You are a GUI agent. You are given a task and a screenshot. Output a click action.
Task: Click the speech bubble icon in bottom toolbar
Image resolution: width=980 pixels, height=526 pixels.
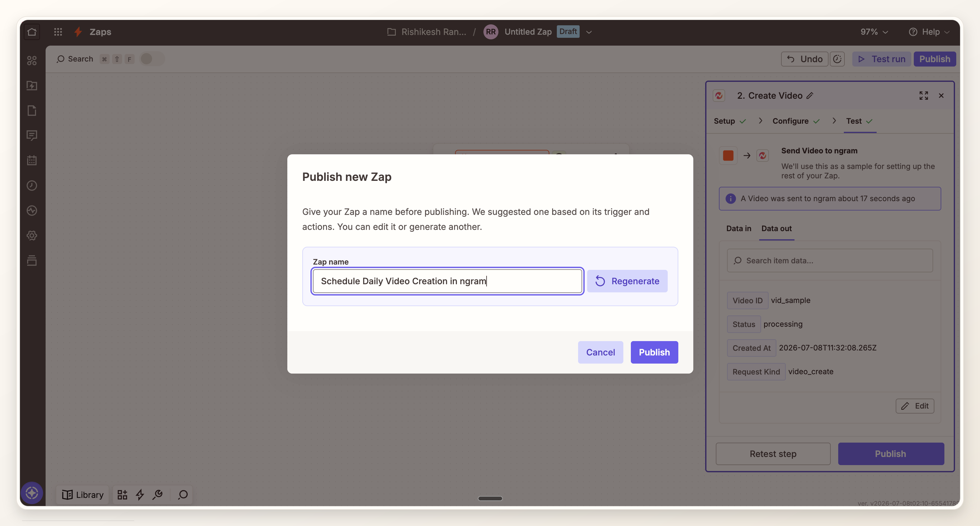(x=183, y=494)
